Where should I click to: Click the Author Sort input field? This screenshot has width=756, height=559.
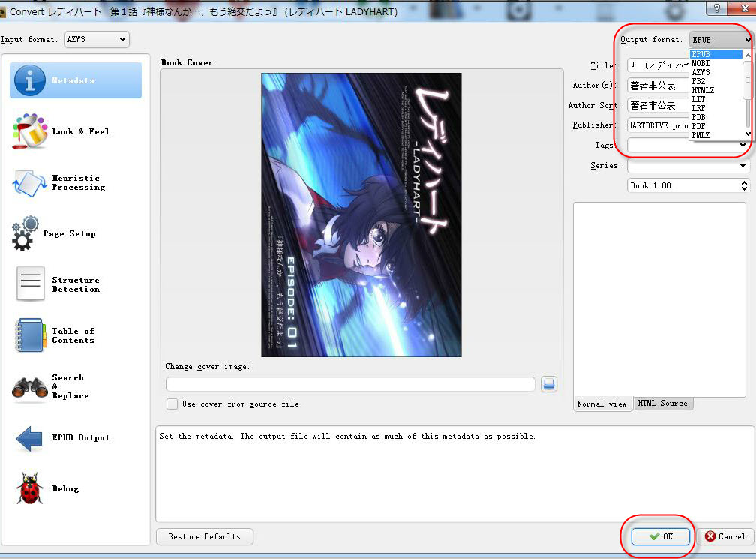(658, 105)
